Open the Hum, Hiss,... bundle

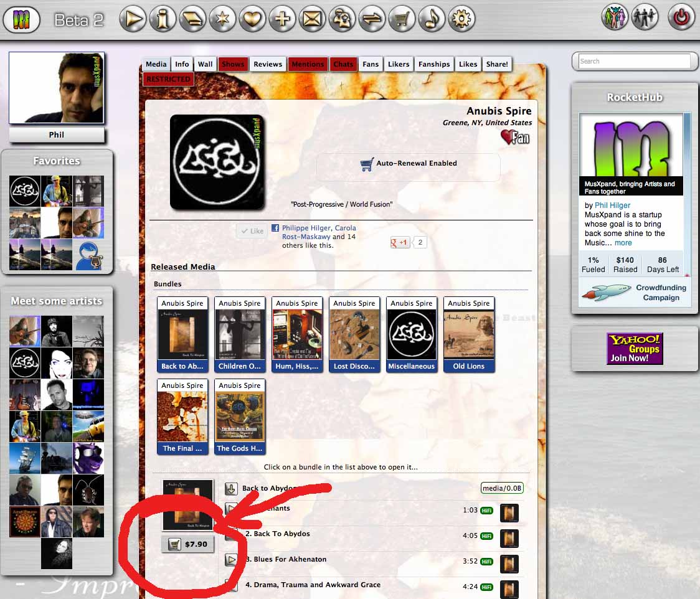297,334
